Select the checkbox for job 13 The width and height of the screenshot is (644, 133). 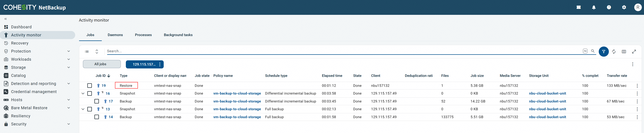click(x=90, y=109)
